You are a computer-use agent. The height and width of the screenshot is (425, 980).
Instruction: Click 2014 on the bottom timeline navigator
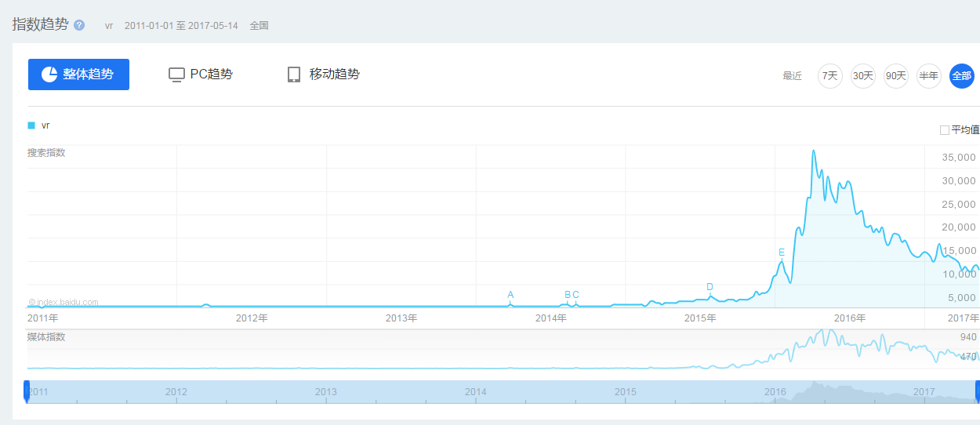[475, 391]
